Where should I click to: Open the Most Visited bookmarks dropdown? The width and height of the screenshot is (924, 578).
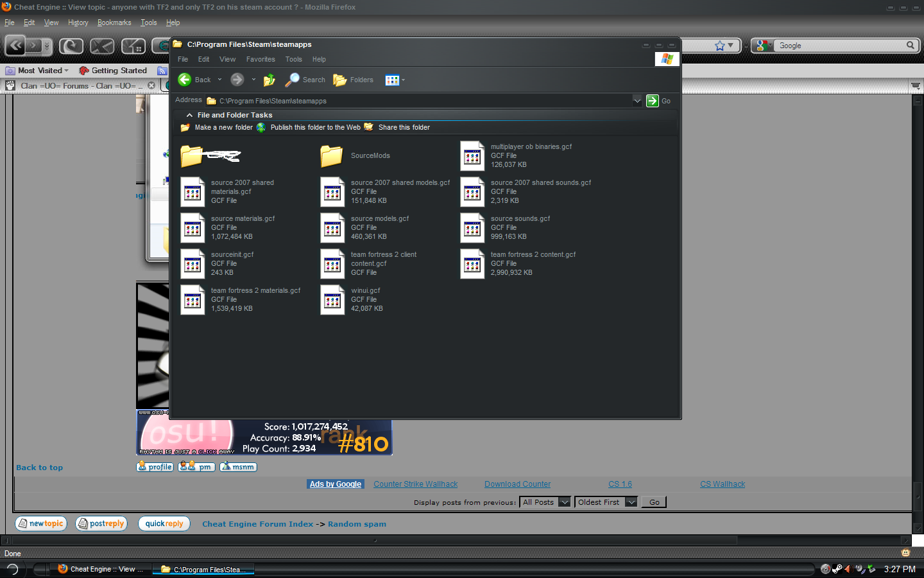point(37,71)
